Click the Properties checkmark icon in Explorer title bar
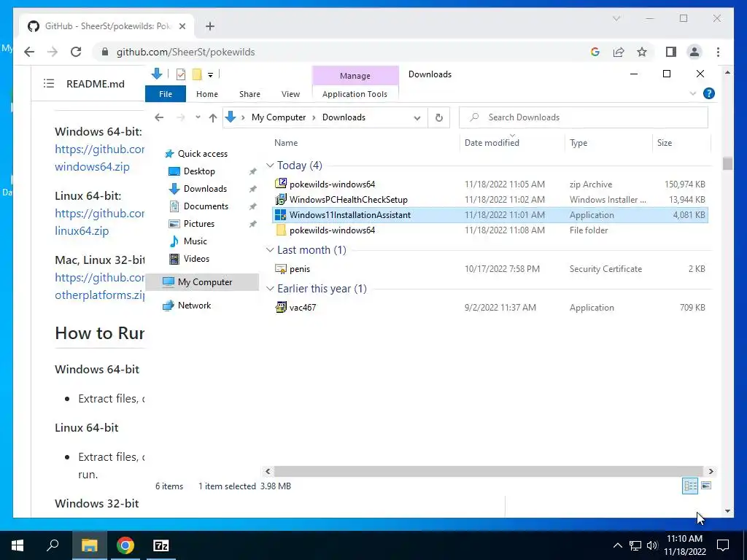The width and height of the screenshot is (747, 560). point(181,74)
